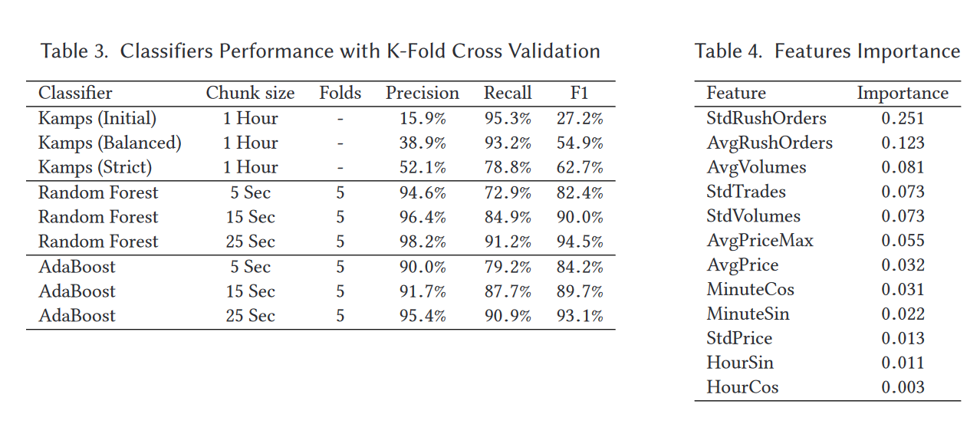This screenshot has height=424, width=980.
Task: Click the Table 3 caption text
Action: (x=320, y=51)
